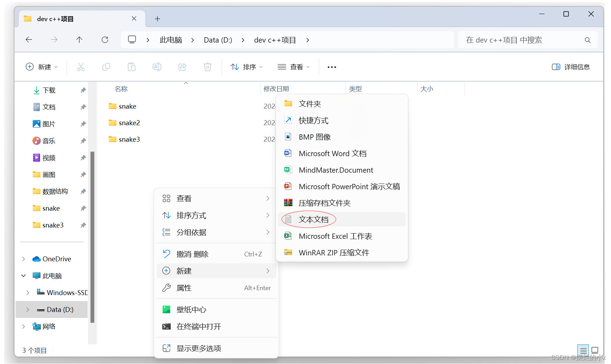The width and height of the screenshot is (611, 364).
Task: Refresh the current folder
Action: coord(105,40)
